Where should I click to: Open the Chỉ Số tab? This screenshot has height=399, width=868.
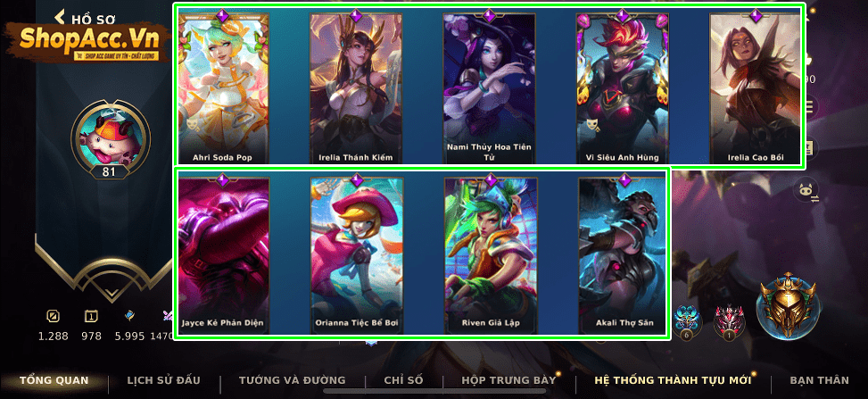click(x=403, y=380)
